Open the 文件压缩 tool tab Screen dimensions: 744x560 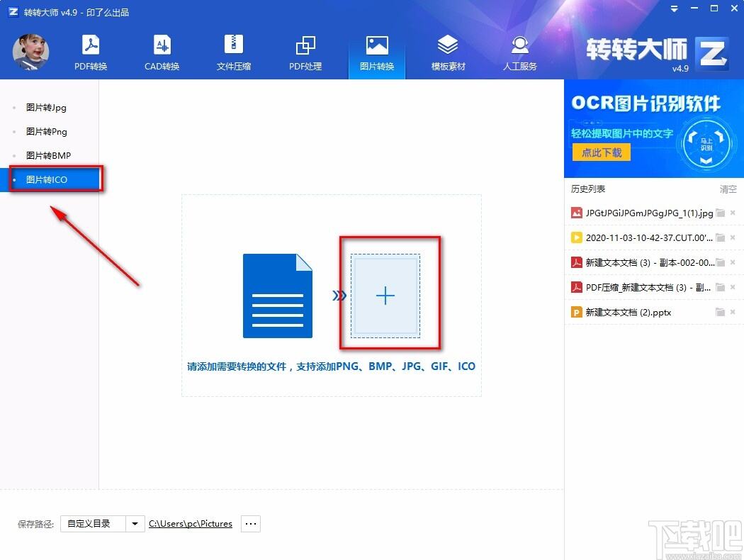233,52
